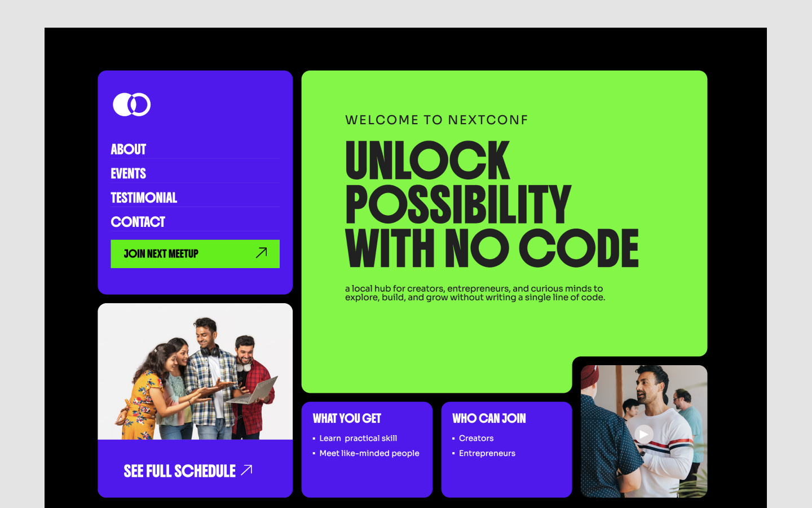Select the Testimonial nav link
The image size is (812, 508).
144,198
